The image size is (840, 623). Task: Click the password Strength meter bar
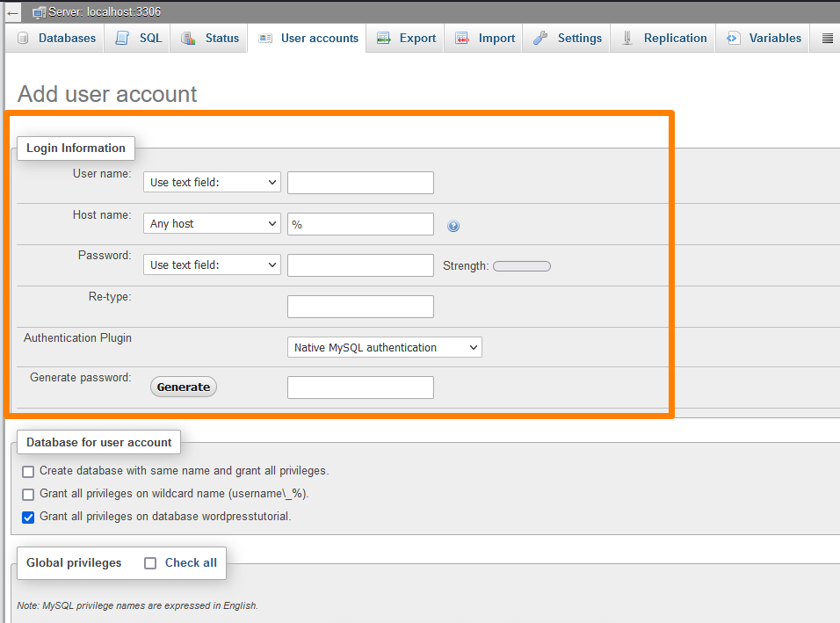(x=522, y=266)
